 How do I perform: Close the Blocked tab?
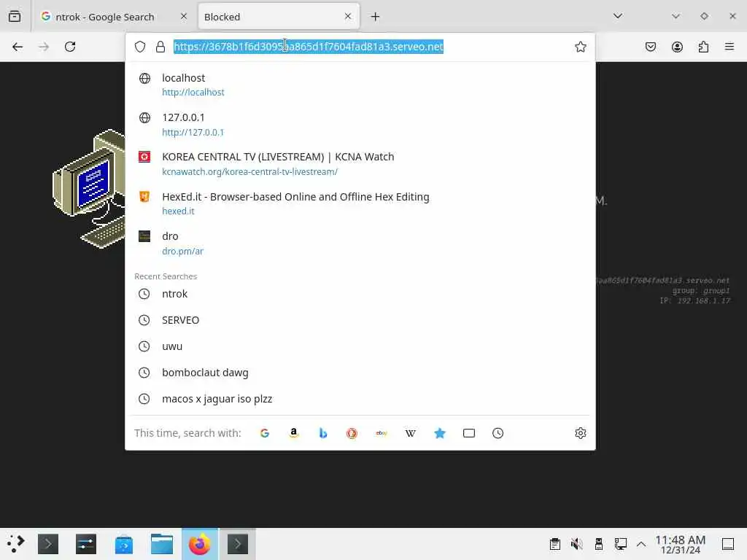(348, 17)
